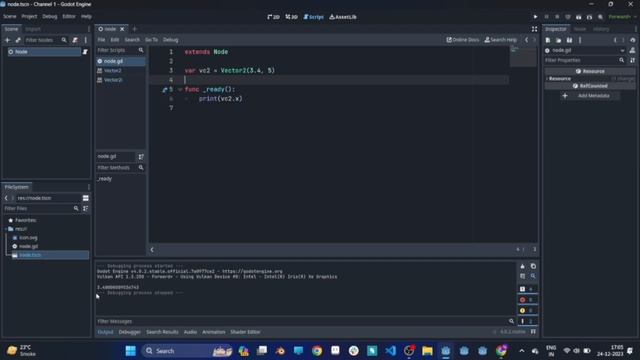
Task: Toggle error messages filter in output
Action: (x=527, y=300)
